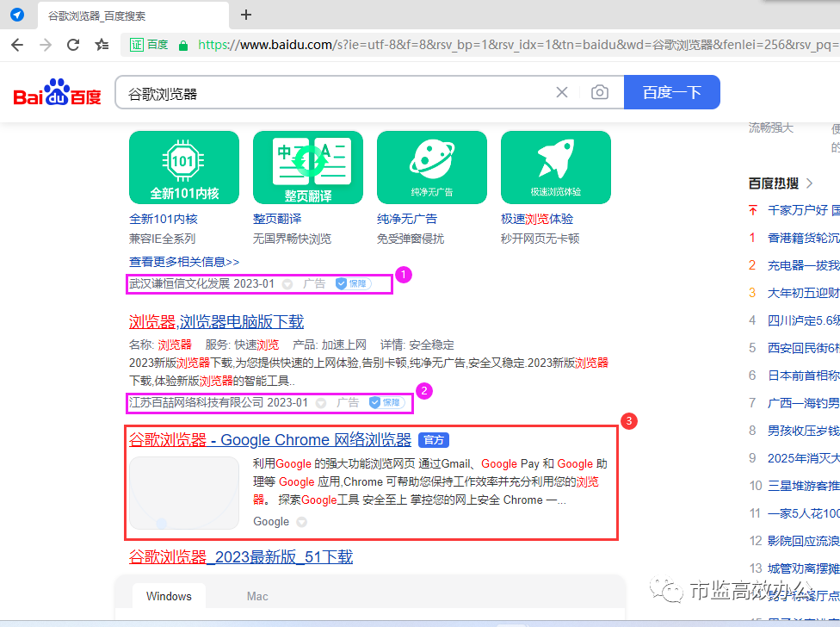840x627 pixels.
Task: Open hot search item 2 充电器一拔
Action: click(x=803, y=265)
